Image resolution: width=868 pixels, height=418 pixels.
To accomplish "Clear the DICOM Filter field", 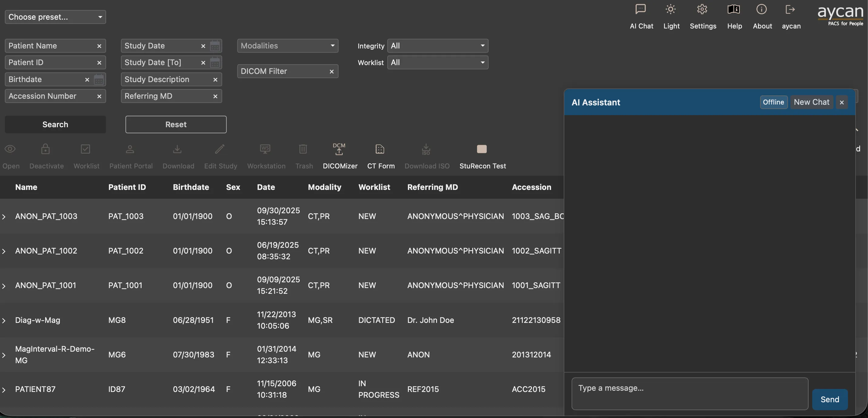I will tap(332, 71).
